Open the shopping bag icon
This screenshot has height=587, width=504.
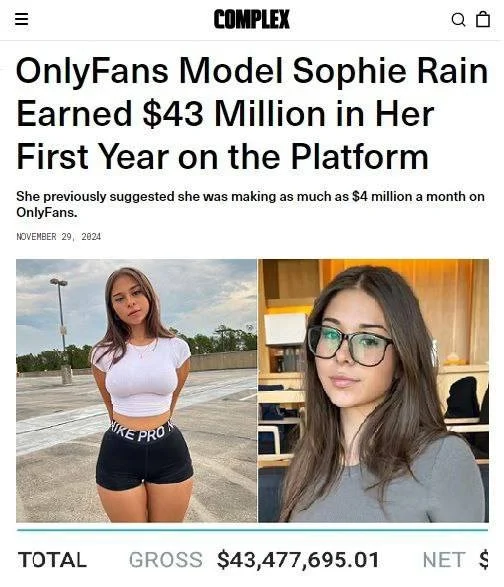483,19
